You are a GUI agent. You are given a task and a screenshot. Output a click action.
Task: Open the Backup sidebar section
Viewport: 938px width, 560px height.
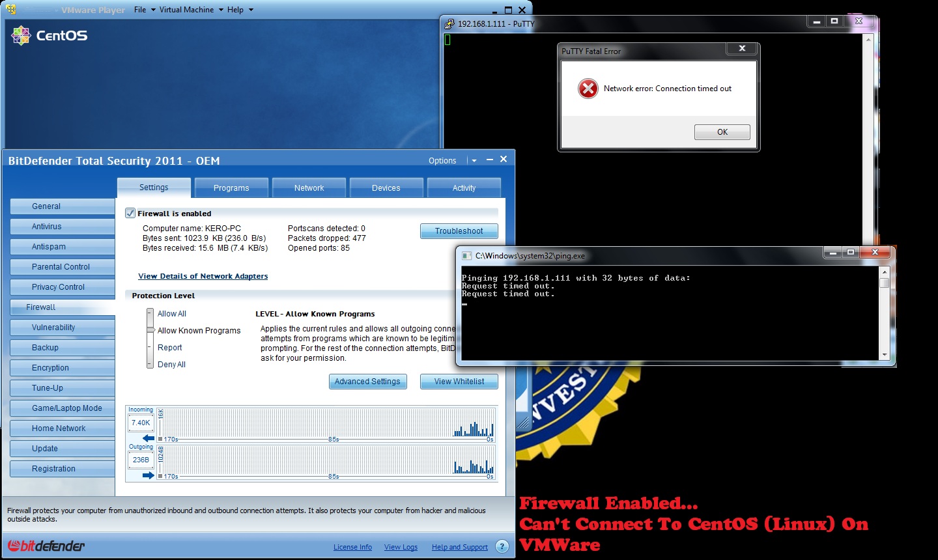63,348
